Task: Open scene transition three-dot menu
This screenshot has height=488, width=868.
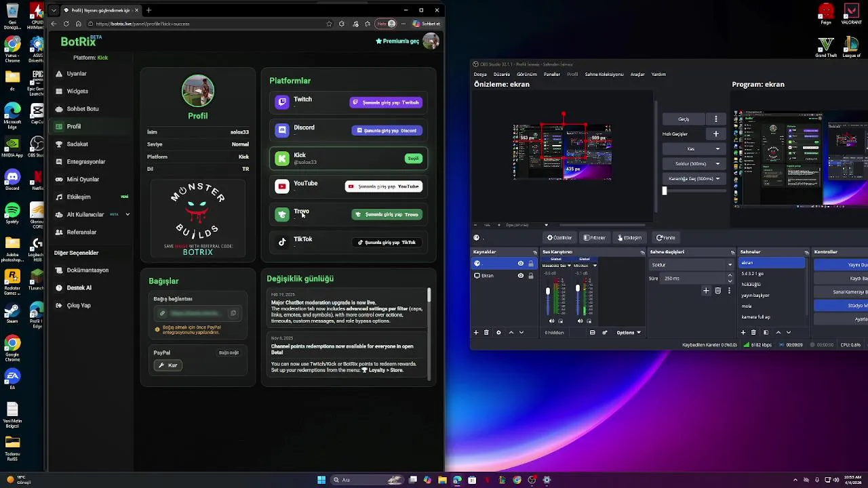Action: click(x=729, y=290)
